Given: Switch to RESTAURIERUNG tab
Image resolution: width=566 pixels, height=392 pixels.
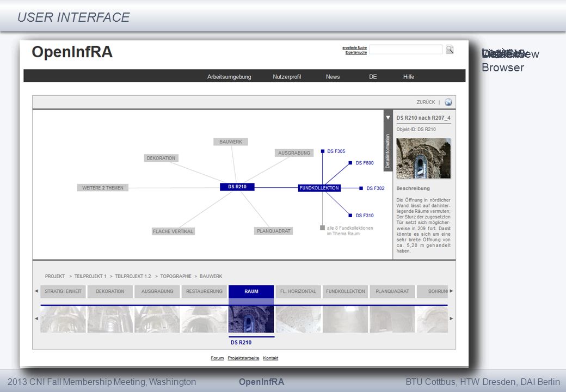Looking at the screenshot, I should (x=204, y=291).
